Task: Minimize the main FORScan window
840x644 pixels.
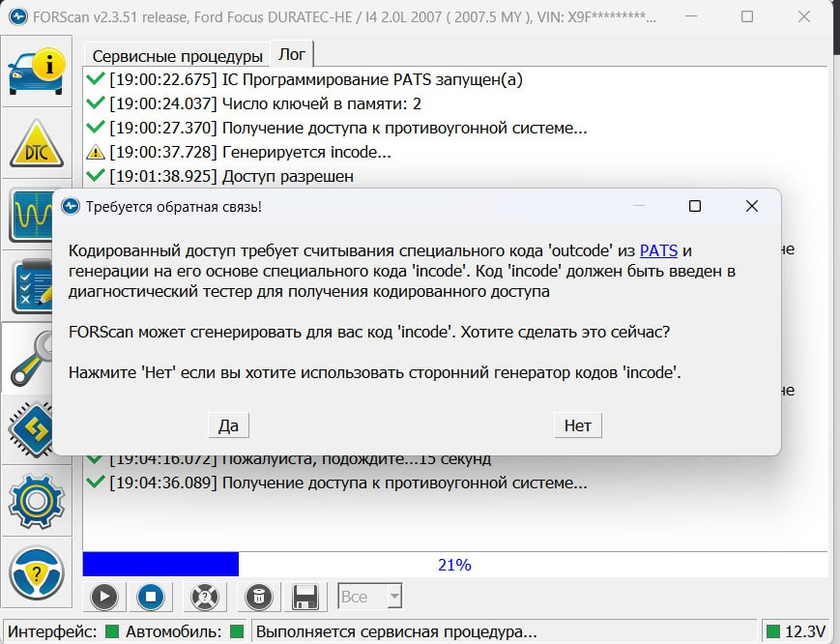Action: click(x=691, y=16)
